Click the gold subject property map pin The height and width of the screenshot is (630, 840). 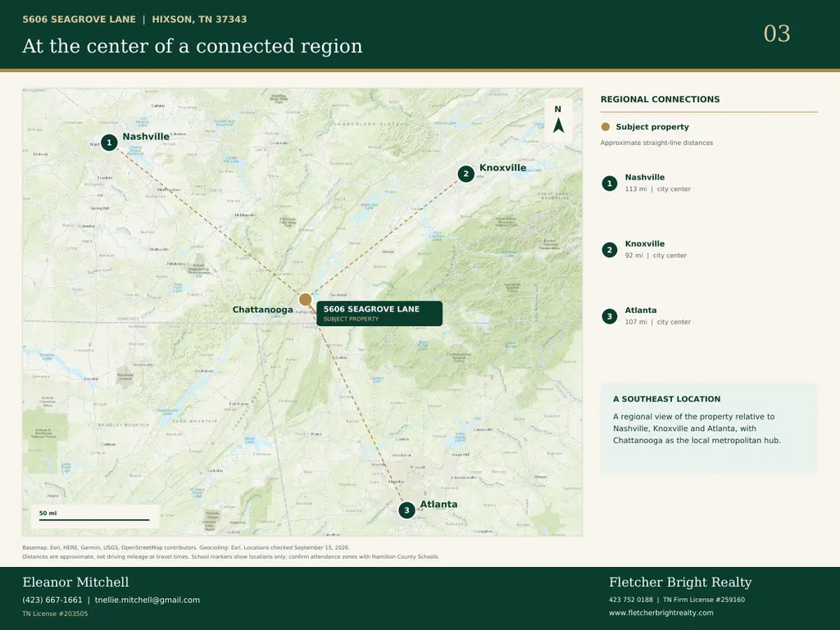[305, 300]
